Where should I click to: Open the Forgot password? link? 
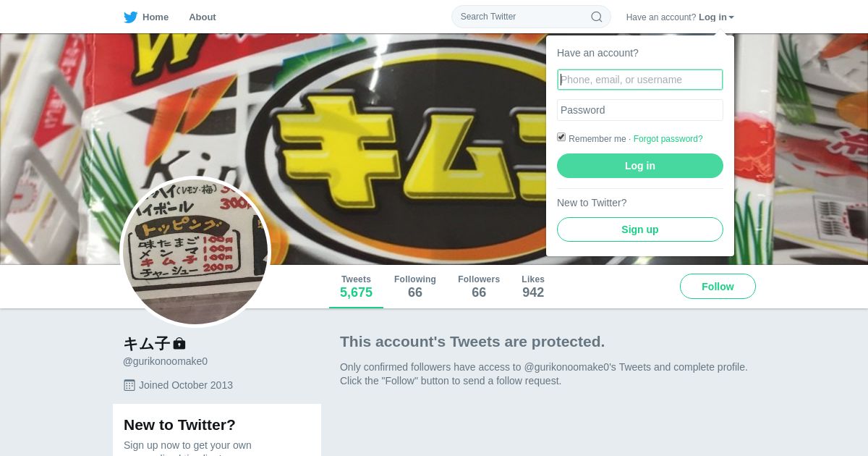[668, 139]
